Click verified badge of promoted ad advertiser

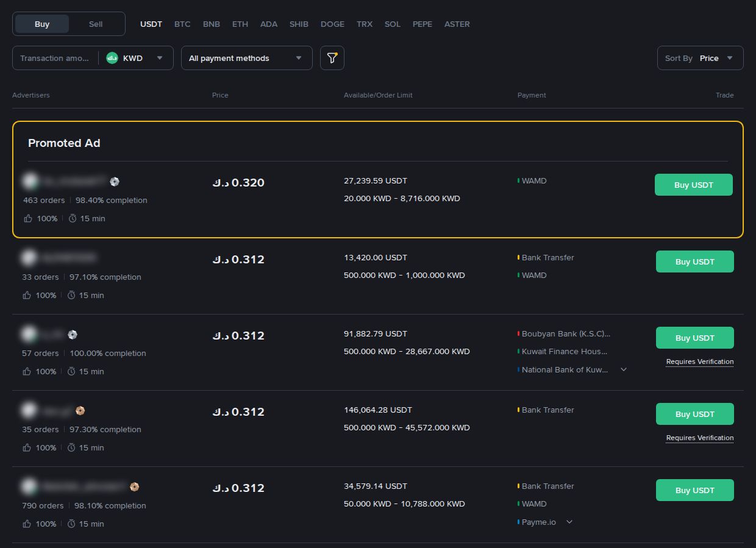pyautogui.click(x=115, y=182)
